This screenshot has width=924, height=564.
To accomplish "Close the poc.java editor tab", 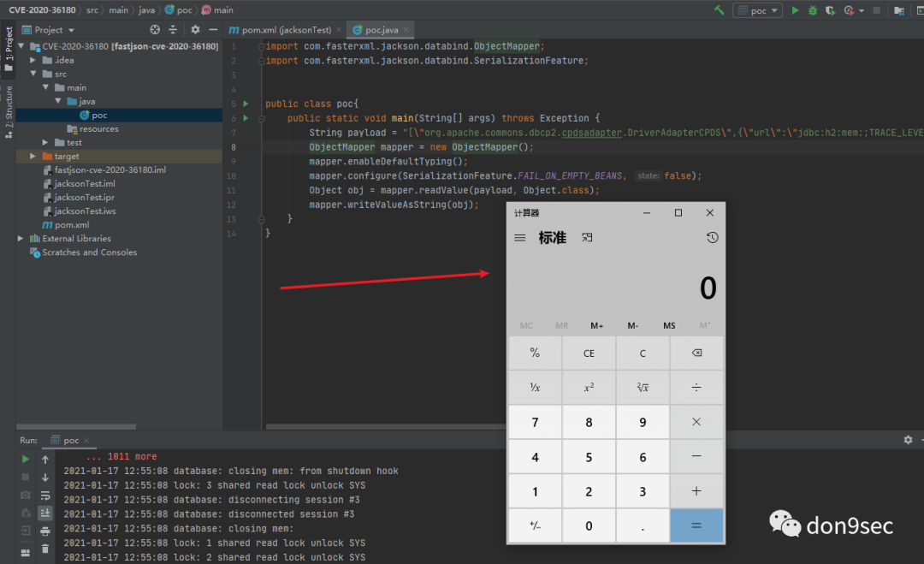I will [x=406, y=30].
